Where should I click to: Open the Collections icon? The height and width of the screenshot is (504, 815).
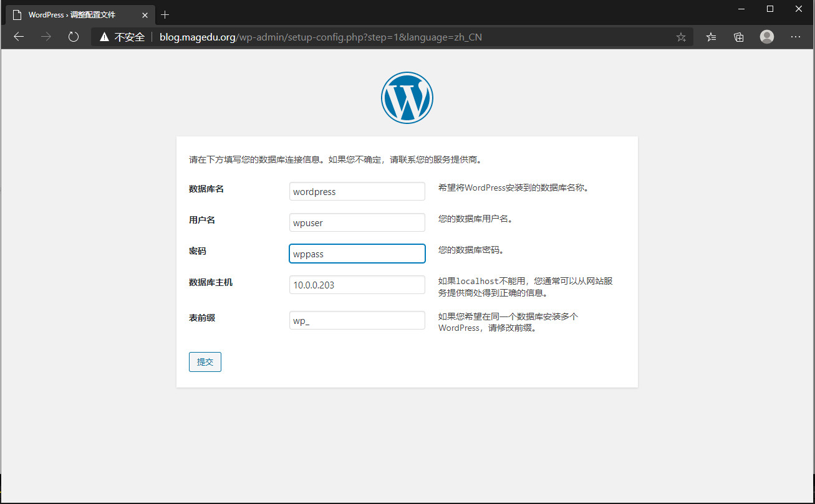739,37
